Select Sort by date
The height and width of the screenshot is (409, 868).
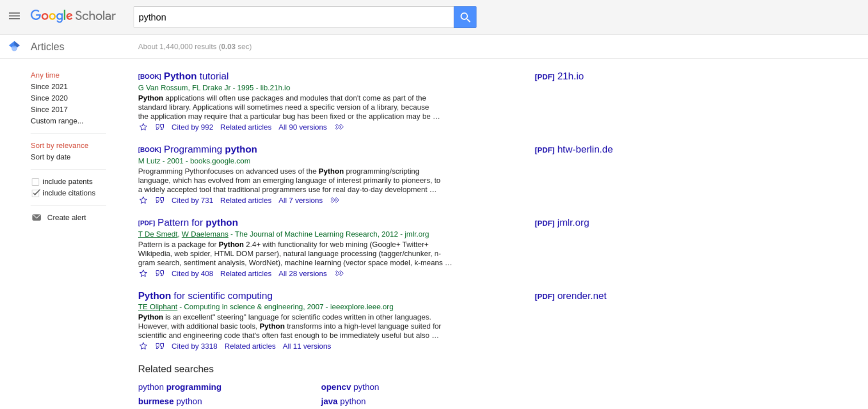(x=50, y=157)
